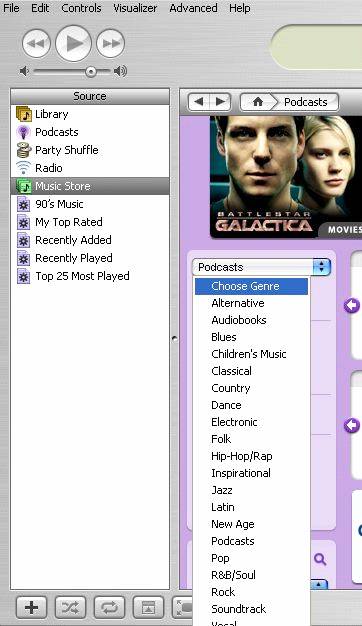The height and width of the screenshot is (626, 362).
Task: Click the magnifying glass search icon
Action: coord(320,559)
